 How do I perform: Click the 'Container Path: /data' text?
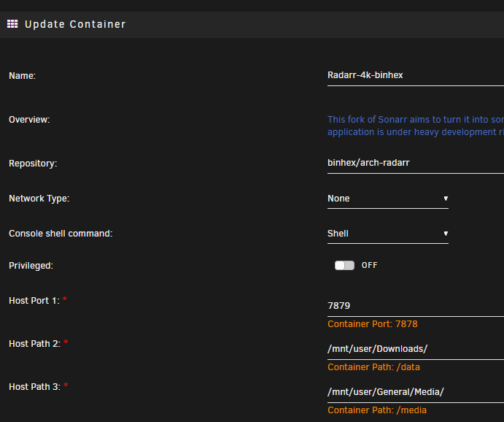(373, 367)
